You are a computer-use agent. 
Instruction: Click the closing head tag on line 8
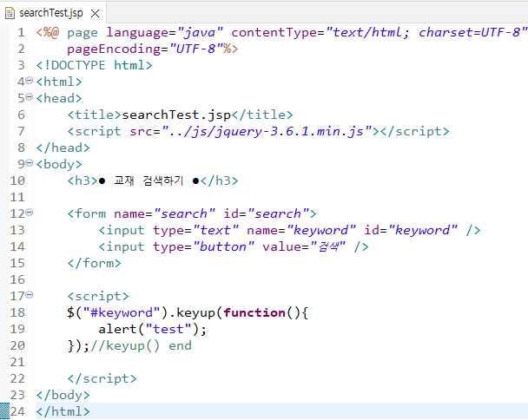point(63,148)
